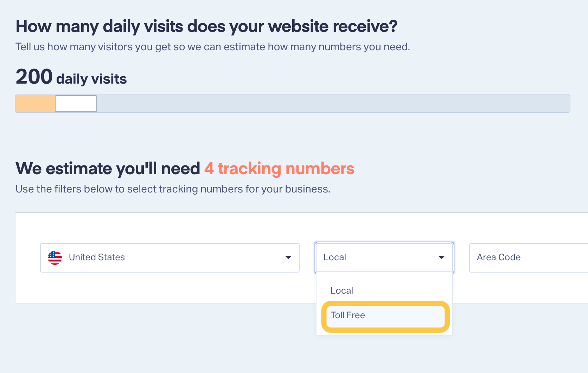The height and width of the screenshot is (373, 588).
Task: Open the United States country dropdown
Action: (x=170, y=257)
